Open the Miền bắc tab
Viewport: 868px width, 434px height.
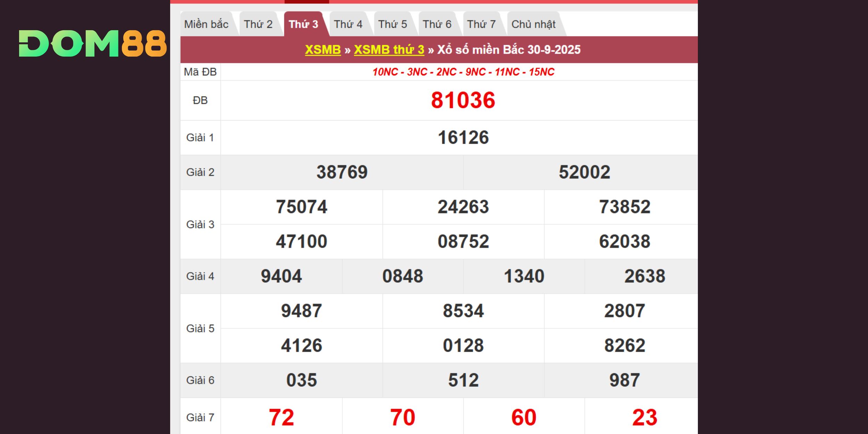pos(206,24)
